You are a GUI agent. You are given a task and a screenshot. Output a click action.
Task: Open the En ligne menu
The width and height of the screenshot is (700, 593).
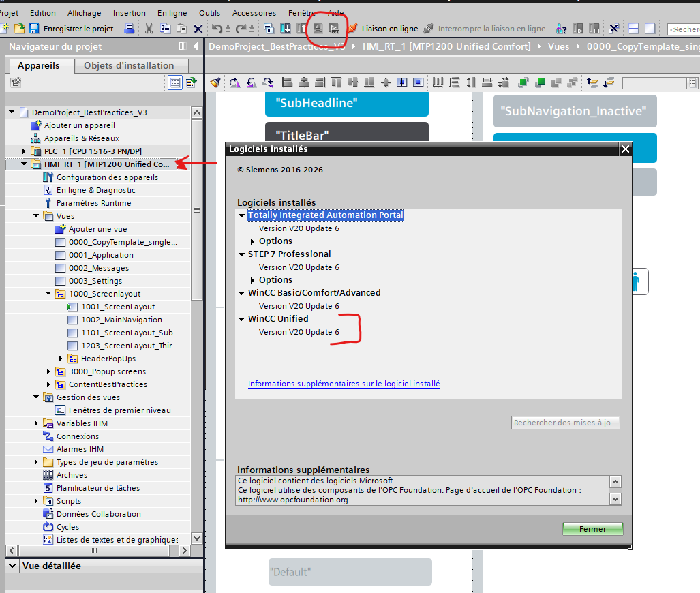[x=172, y=13]
